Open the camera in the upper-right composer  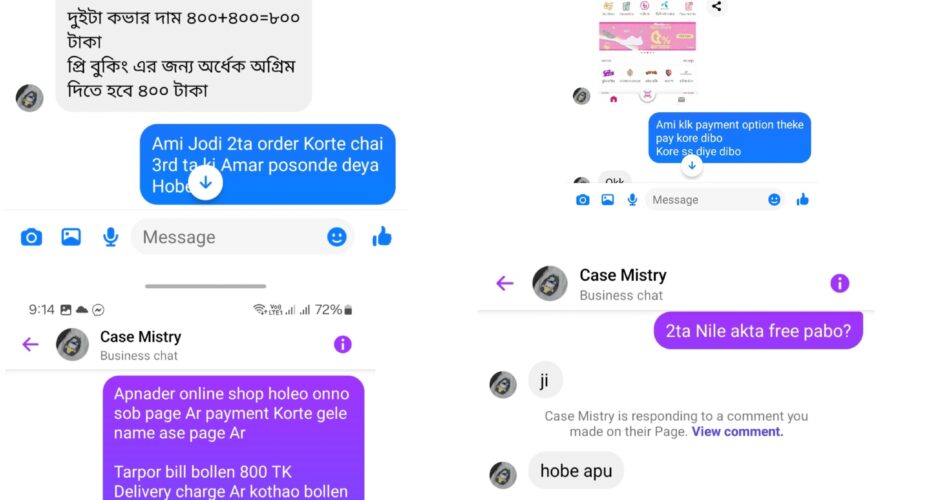(583, 199)
